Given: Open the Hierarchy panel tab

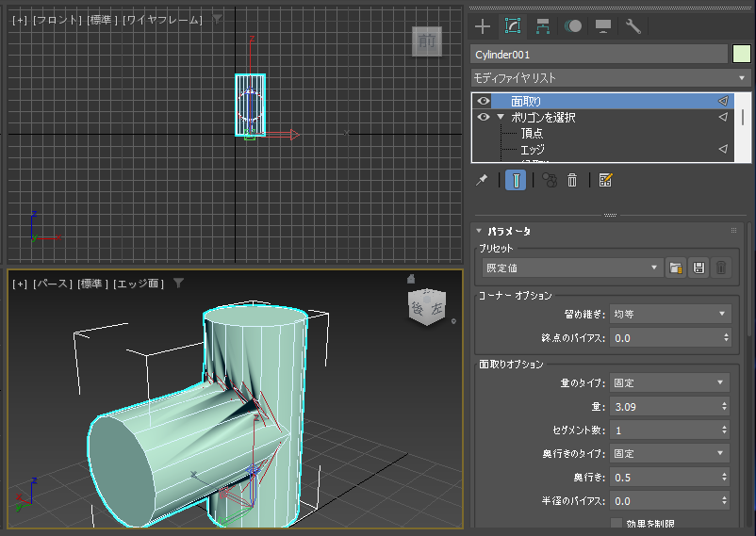Looking at the screenshot, I should point(543,26).
